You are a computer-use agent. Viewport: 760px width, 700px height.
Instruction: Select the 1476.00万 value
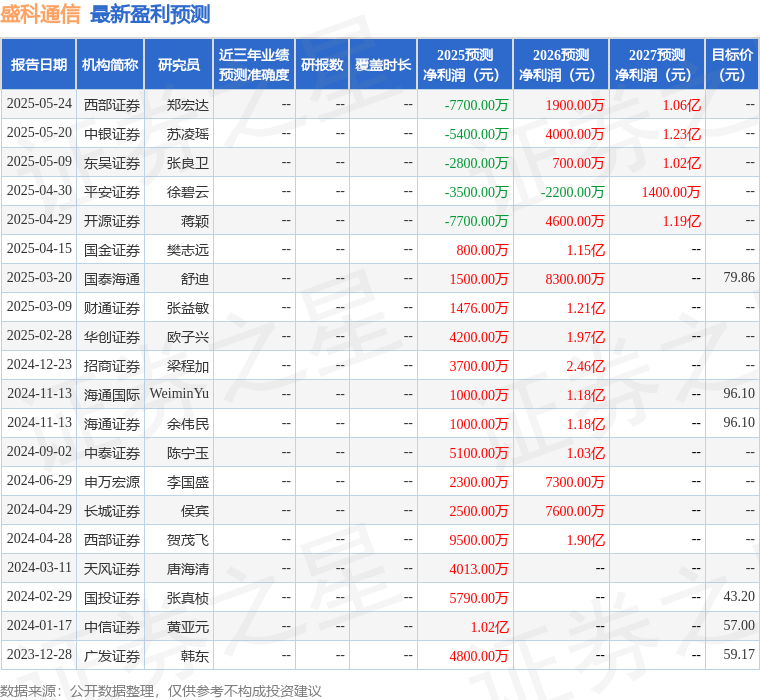click(478, 308)
